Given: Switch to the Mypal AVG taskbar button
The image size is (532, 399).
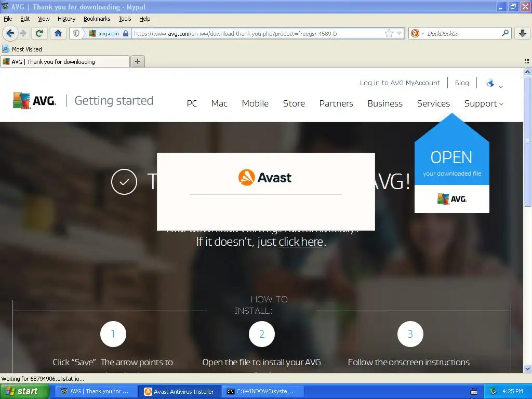Looking at the screenshot, I should pos(96,391).
